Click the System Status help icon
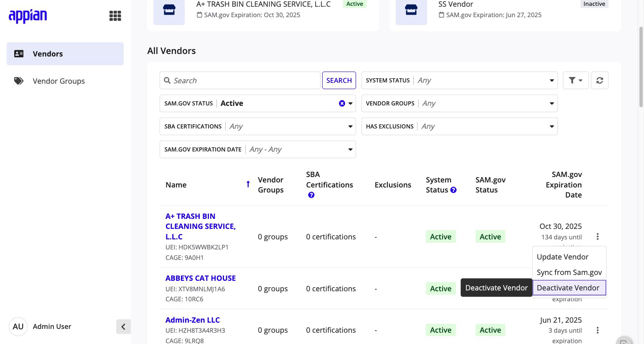644x344 pixels. pyautogui.click(x=453, y=190)
